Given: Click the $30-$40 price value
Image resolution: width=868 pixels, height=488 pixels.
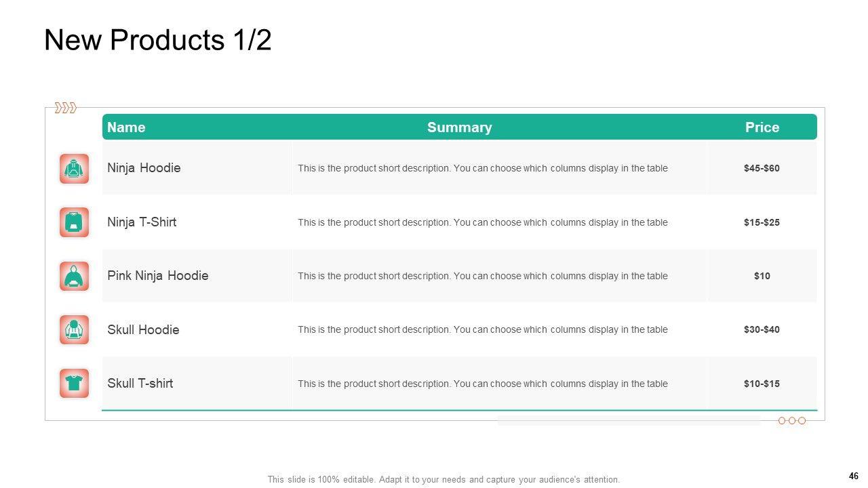Looking at the screenshot, I should [x=762, y=330].
